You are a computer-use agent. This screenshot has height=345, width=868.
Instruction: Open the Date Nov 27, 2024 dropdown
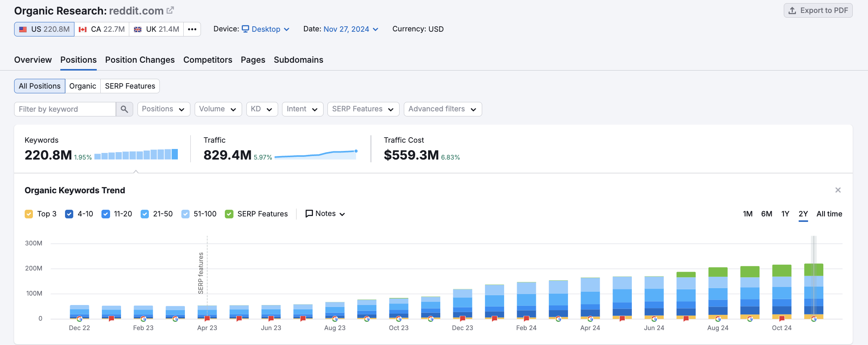click(351, 29)
